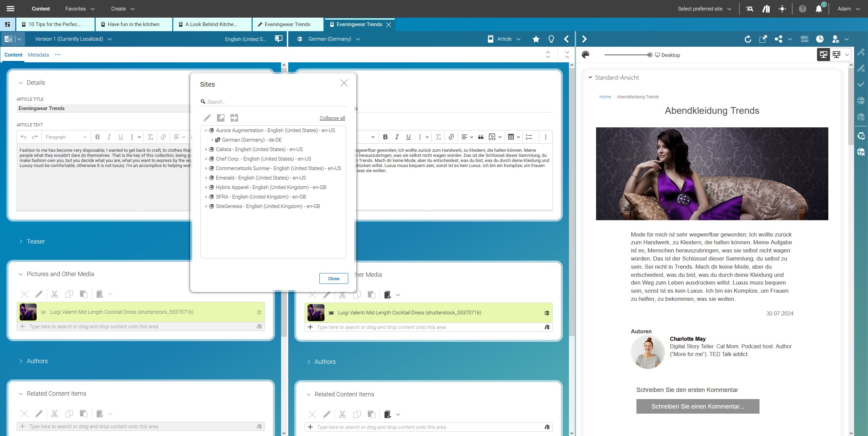Switch the preview to responsive device mode
Viewport: 868px width, 436px height.
(x=836, y=54)
